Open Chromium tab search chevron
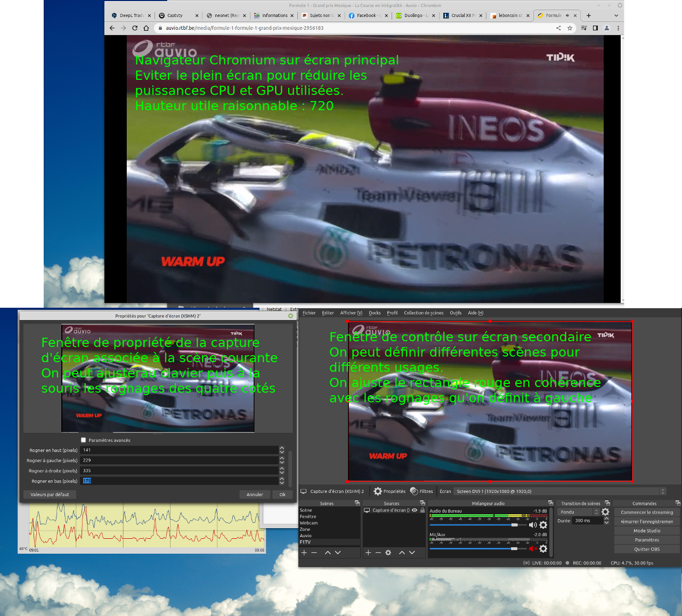Screen dimensions: 682x616 tap(616, 15)
